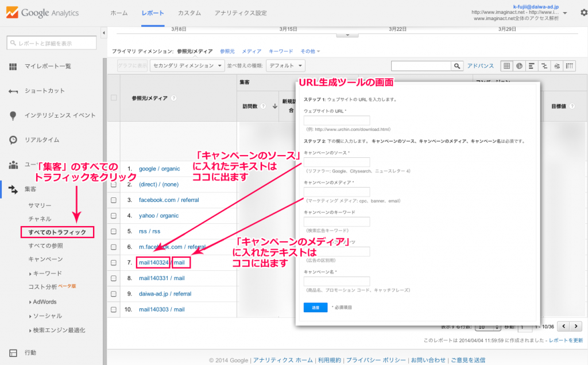This screenshot has height=365, width=588.
Task: Collapse the left sidebar with the arrow
Action: (x=104, y=33)
